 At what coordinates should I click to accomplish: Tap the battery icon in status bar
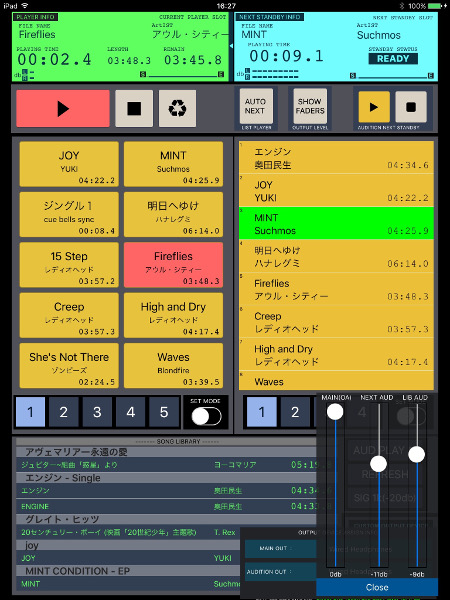[437, 6]
